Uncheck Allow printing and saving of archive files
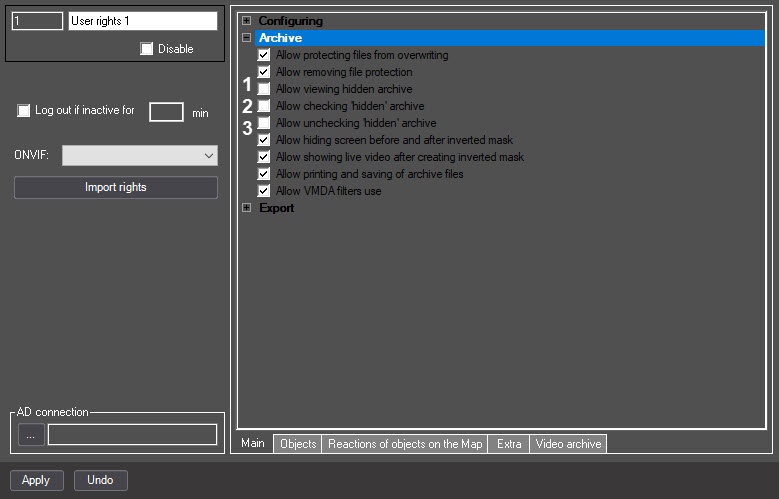 point(264,173)
